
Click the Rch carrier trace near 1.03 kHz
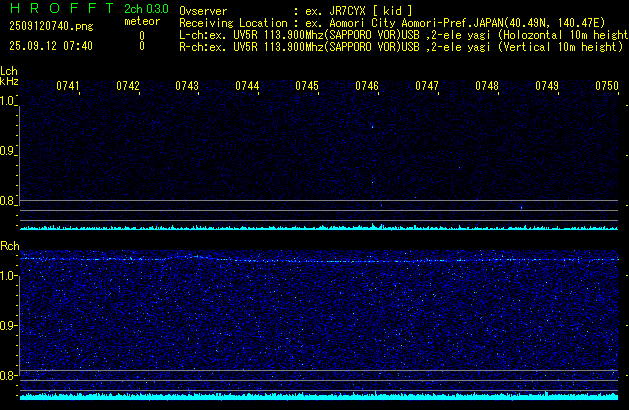click(x=319, y=260)
